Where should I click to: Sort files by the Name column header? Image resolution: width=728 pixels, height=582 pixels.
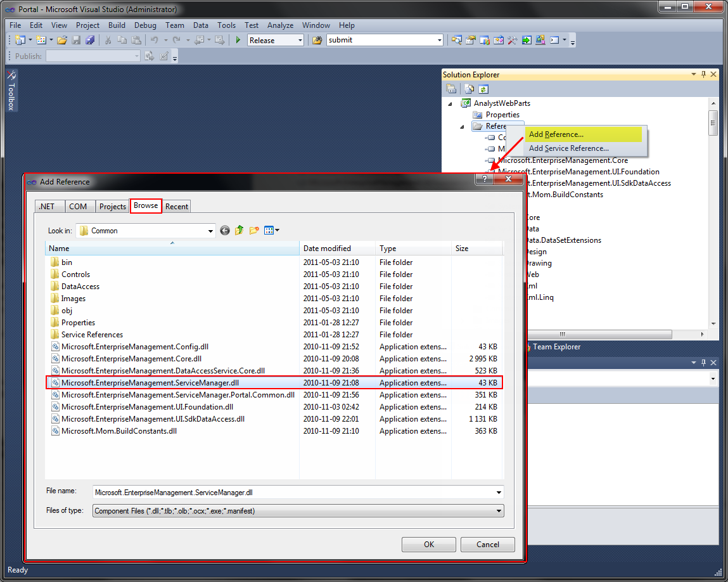pyautogui.click(x=172, y=249)
